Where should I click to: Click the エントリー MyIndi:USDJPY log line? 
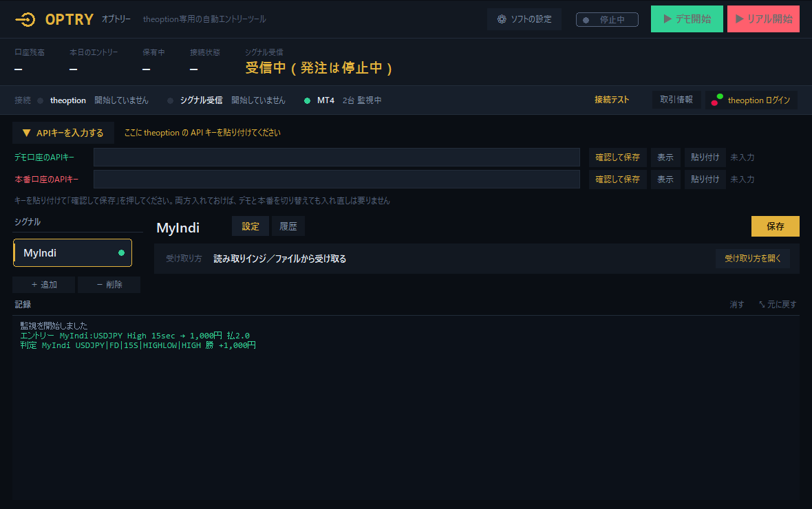(135, 336)
